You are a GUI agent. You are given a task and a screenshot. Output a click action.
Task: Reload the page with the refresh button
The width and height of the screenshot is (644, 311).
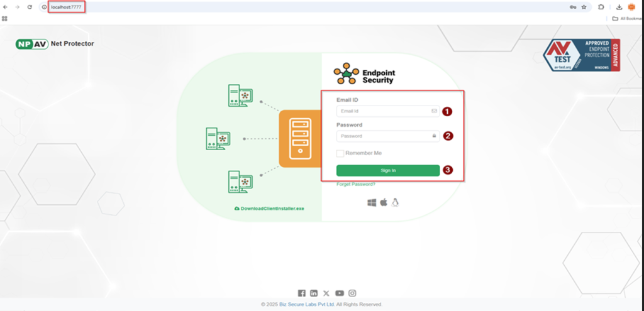[x=30, y=7]
